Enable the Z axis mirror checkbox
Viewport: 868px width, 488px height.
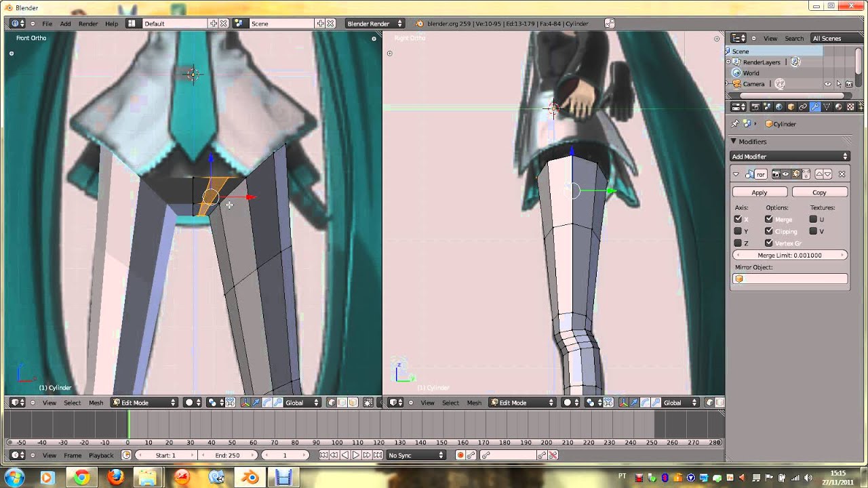738,243
